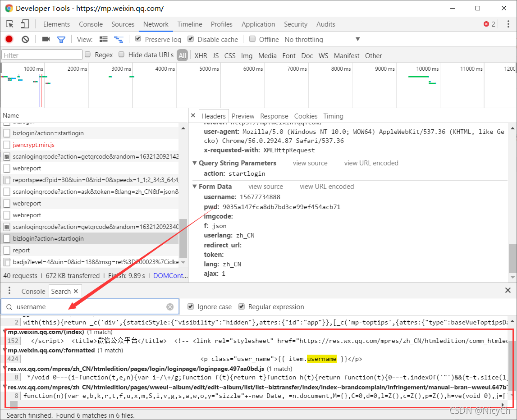This screenshot has width=517, height=420.
Task: Click view URL encoded for Form Data
Action: click(x=327, y=187)
